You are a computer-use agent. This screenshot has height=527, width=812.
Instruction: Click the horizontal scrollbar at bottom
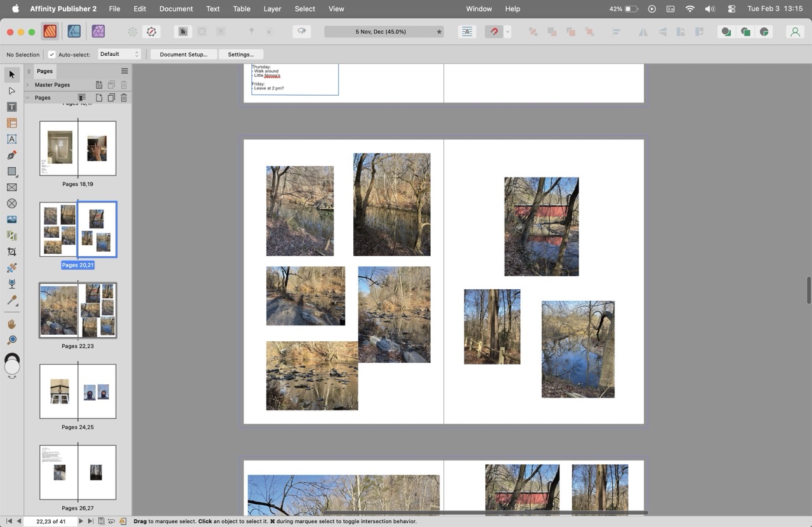click(485, 512)
